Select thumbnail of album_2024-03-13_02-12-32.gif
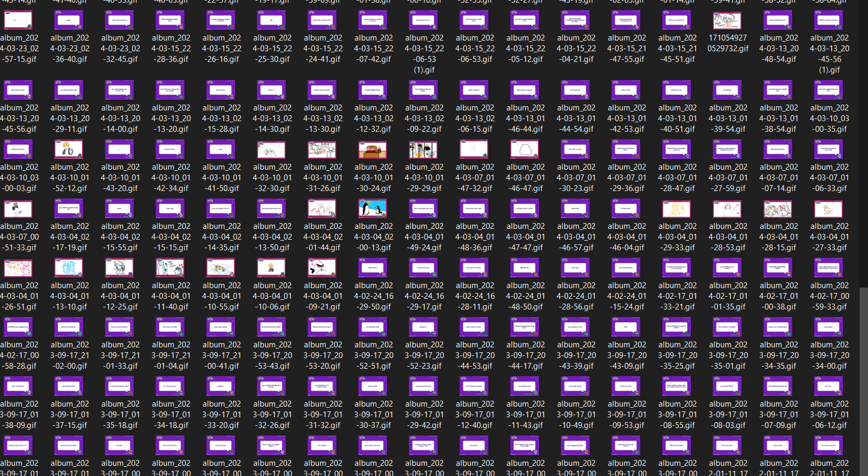868x476 pixels. point(373,90)
